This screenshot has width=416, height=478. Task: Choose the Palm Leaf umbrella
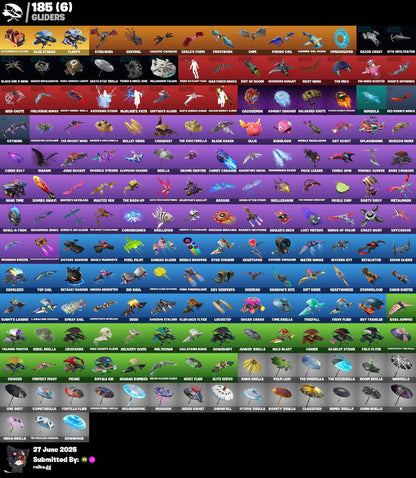pos(282,367)
